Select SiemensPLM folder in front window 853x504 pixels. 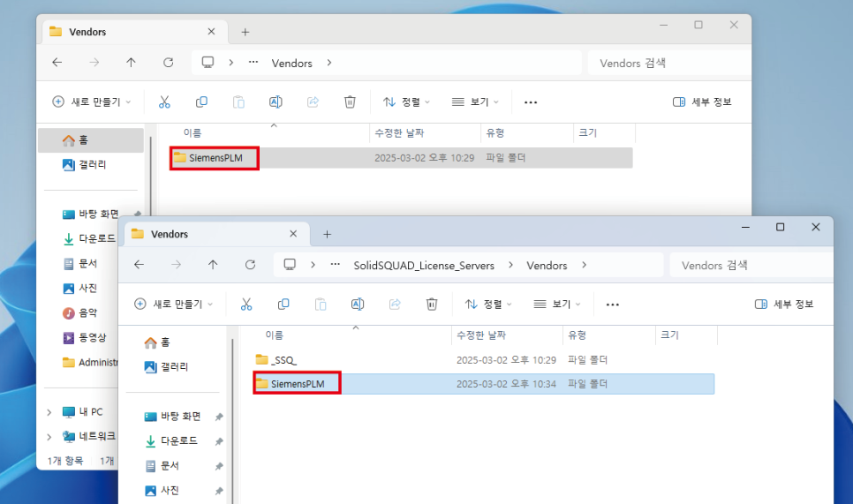point(484,384)
